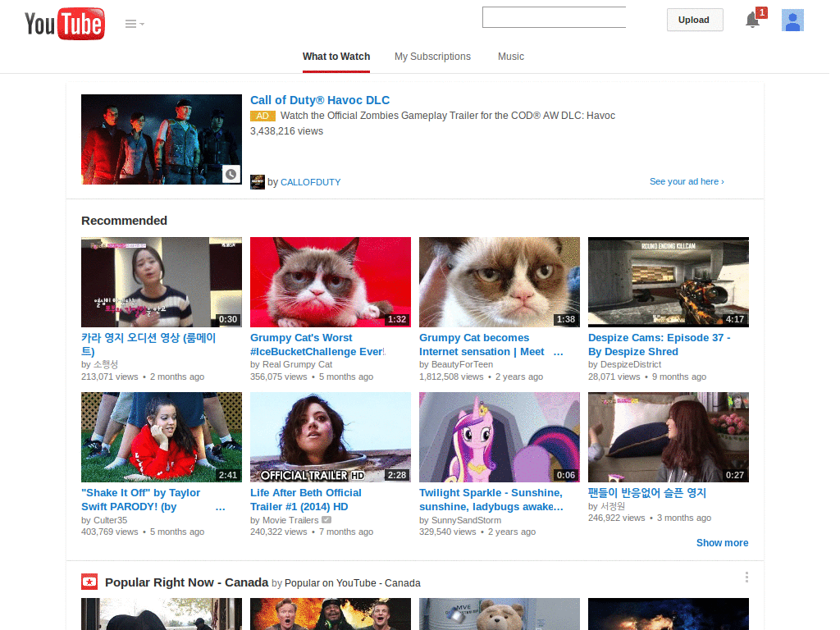Screen dimensions: 840x630
Task: Open the account avatar icon
Action: click(x=792, y=21)
